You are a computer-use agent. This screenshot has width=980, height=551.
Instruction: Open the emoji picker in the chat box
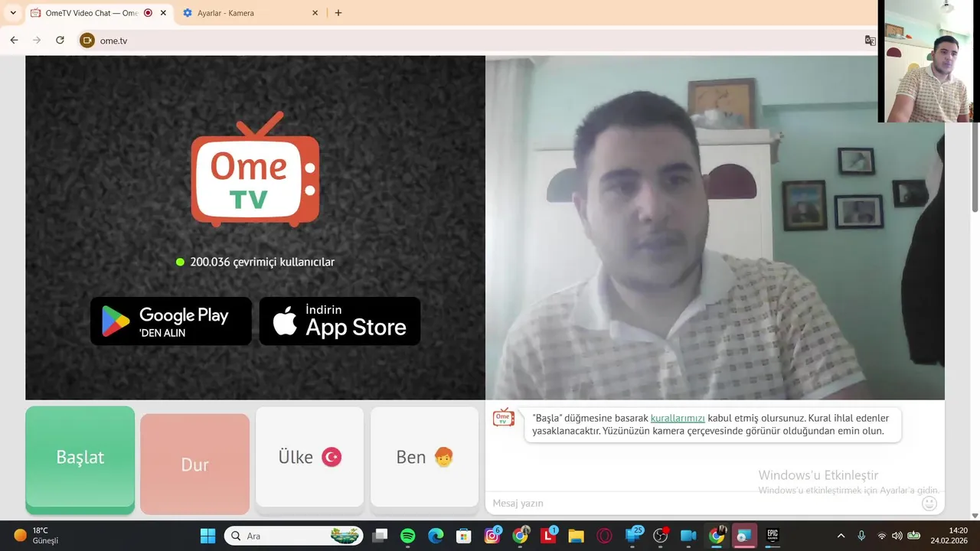coord(929,503)
